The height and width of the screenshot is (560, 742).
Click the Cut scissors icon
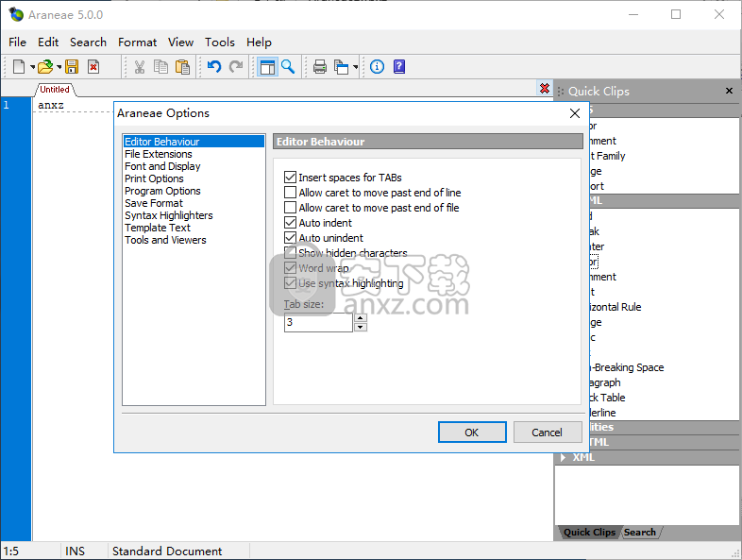point(139,67)
